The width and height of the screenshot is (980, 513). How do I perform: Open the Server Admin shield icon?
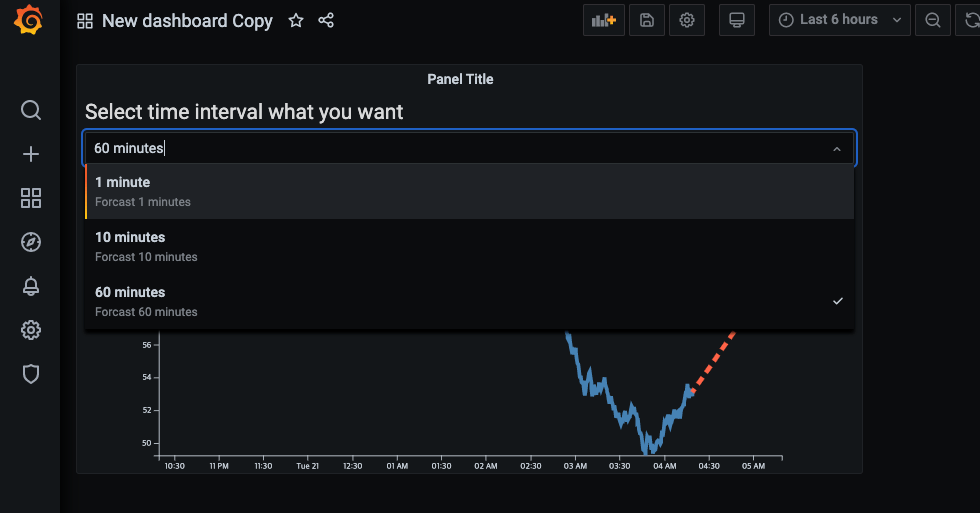(31, 374)
